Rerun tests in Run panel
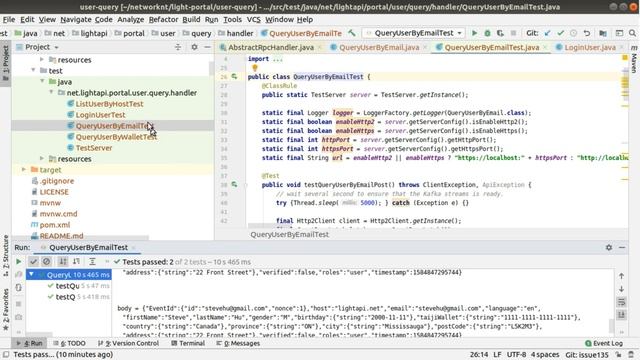This screenshot has width=640, height=360. 18,262
